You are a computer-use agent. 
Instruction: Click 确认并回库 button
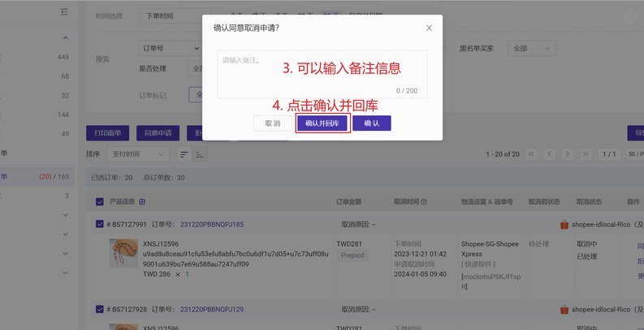(x=322, y=124)
